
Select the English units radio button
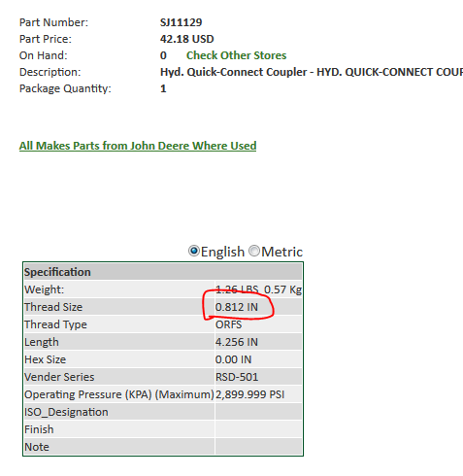pyautogui.click(x=194, y=251)
